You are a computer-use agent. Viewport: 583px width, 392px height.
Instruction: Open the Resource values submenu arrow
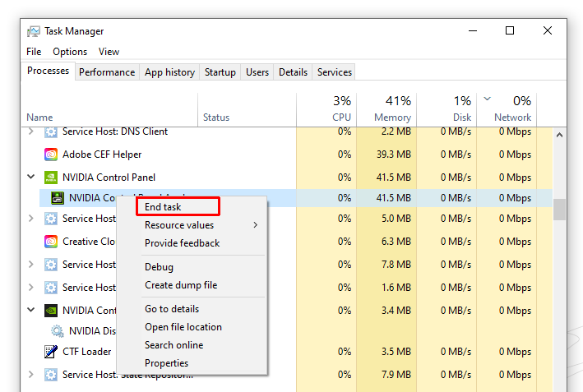pyautogui.click(x=256, y=225)
